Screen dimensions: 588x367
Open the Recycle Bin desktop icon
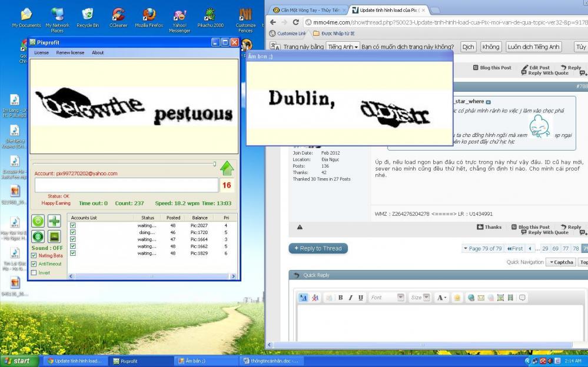click(x=88, y=18)
